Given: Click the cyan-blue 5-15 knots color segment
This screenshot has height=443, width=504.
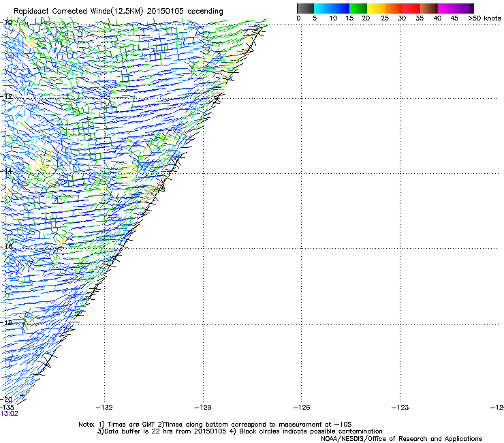Looking at the screenshot, I should coord(332,8).
